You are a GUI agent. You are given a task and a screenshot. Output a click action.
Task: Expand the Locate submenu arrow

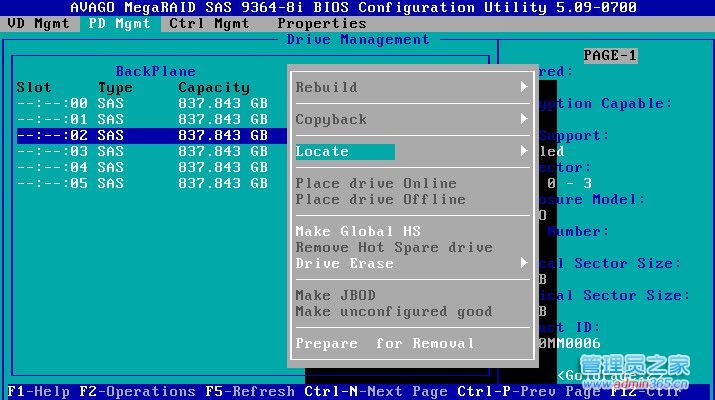(524, 151)
